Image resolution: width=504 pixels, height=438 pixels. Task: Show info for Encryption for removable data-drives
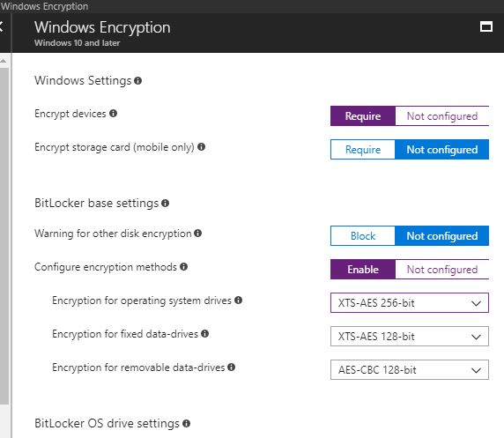click(x=231, y=367)
